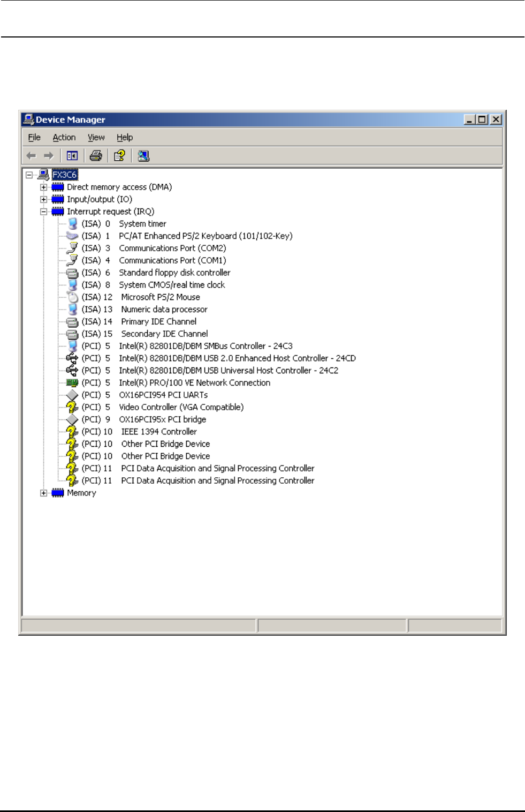Select first PCI Data Acquisition Controller row
Screen dimensions: 525x812
198,469
